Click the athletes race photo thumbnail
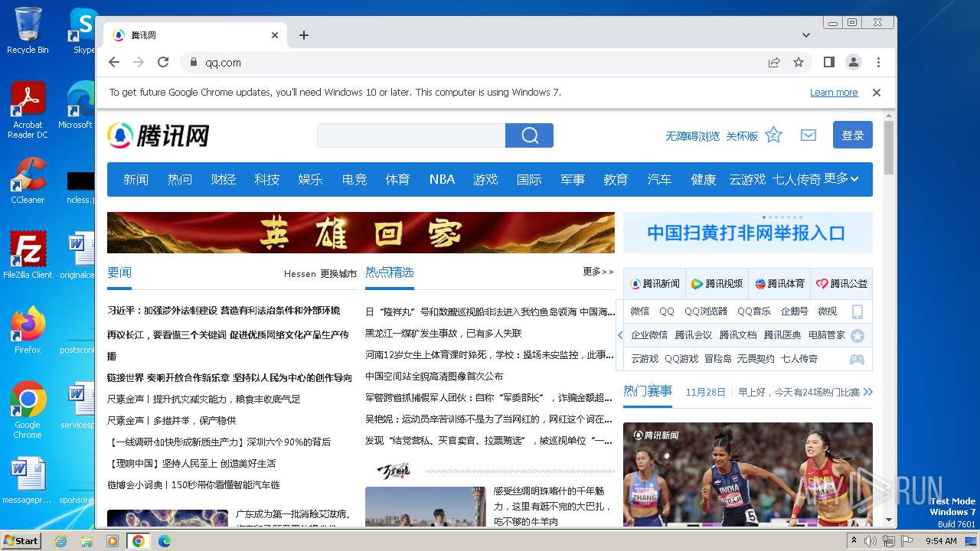This screenshot has height=551, width=980. [x=748, y=474]
